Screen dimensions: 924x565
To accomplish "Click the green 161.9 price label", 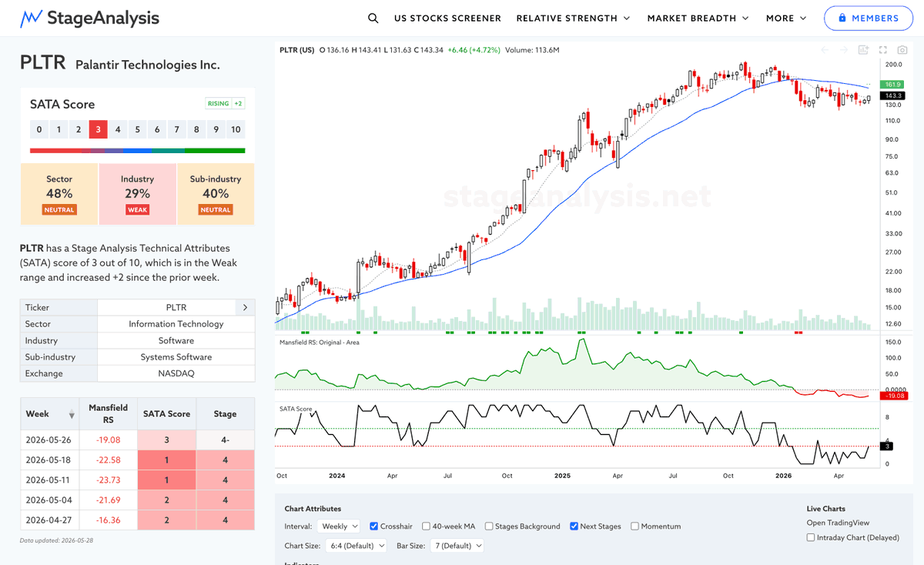I will (x=894, y=84).
